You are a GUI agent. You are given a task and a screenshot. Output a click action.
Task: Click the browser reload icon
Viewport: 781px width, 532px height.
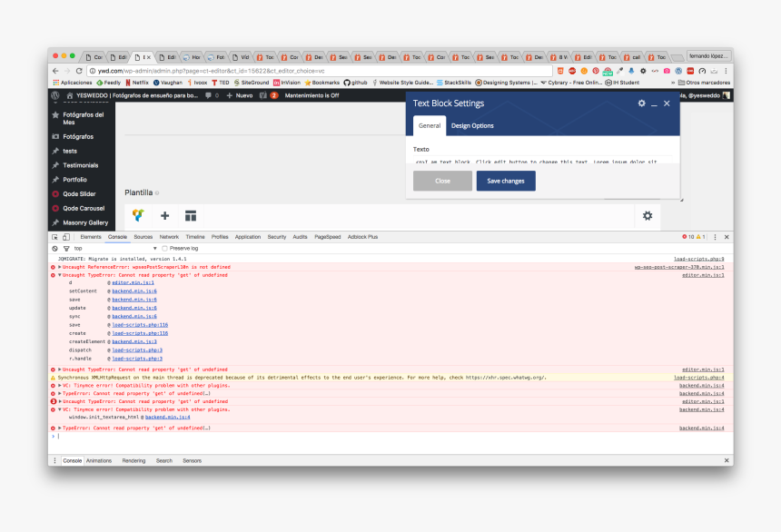pyautogui.click(x=79, y=71)
